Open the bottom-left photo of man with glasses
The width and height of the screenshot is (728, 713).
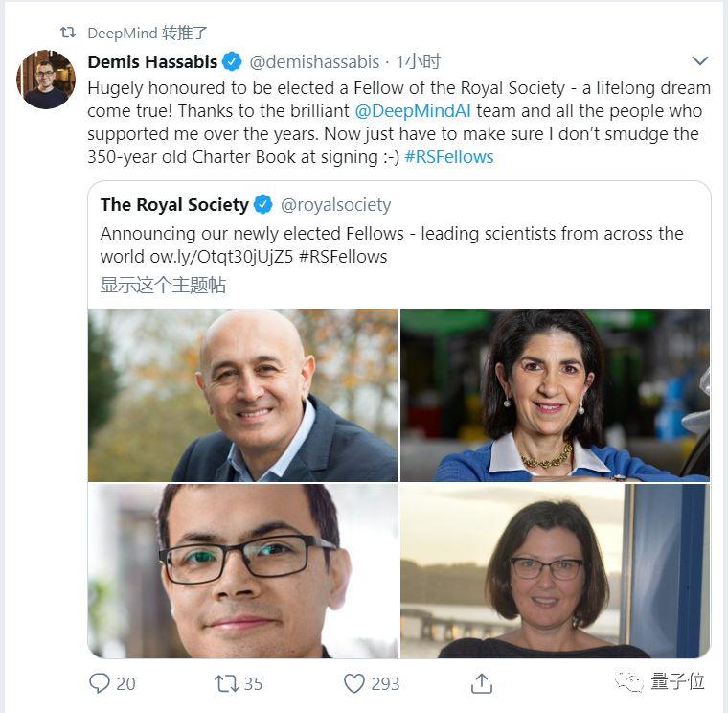[242, 570]
